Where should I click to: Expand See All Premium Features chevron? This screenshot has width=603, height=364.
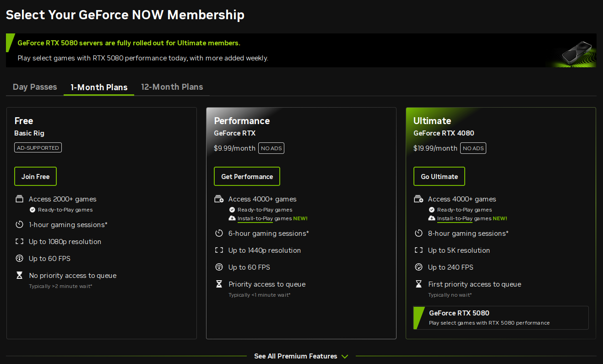pyautogui.click(x=345, y=356)
